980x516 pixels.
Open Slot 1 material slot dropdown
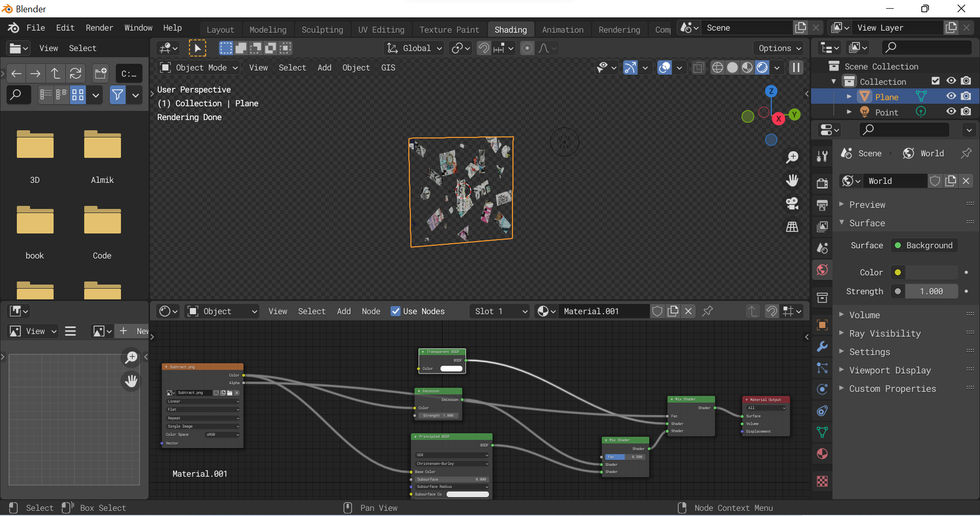[500, 311]
